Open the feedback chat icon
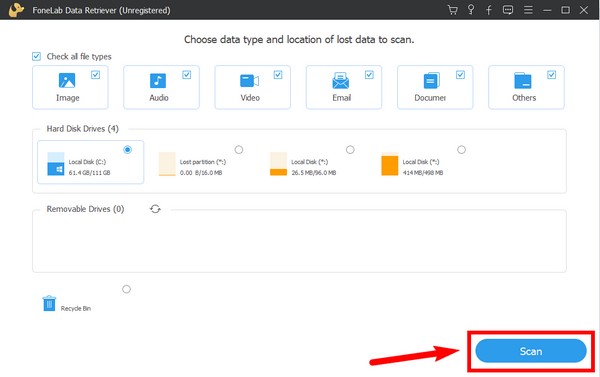 coord(508,10)
